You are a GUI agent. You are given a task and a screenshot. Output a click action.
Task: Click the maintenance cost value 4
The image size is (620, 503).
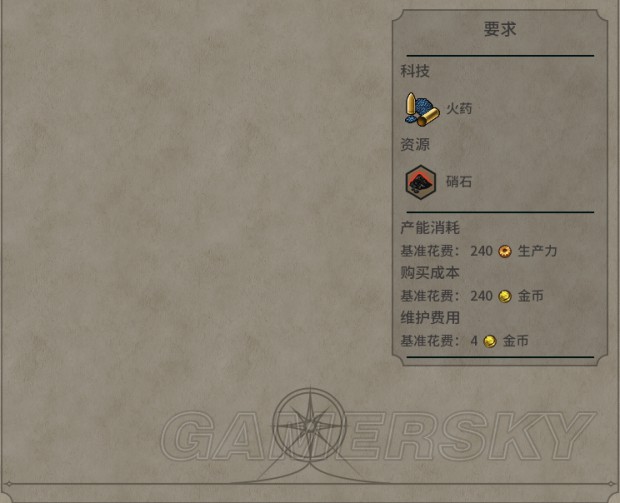pyautogui.click(x=474, y=341)
